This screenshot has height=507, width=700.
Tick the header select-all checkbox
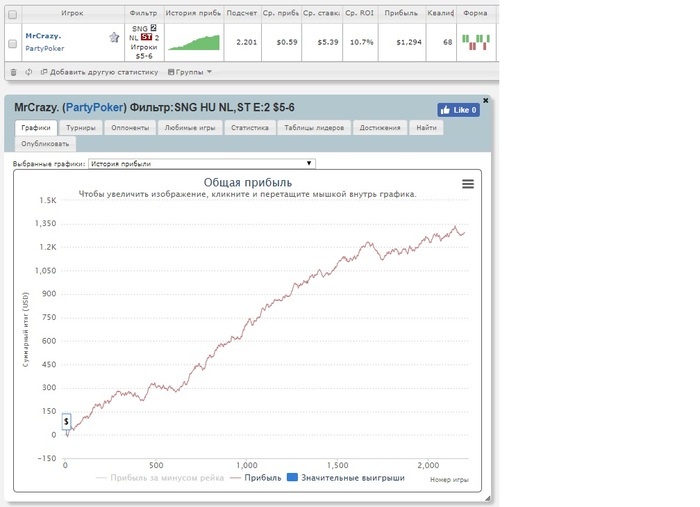point(12,14)
